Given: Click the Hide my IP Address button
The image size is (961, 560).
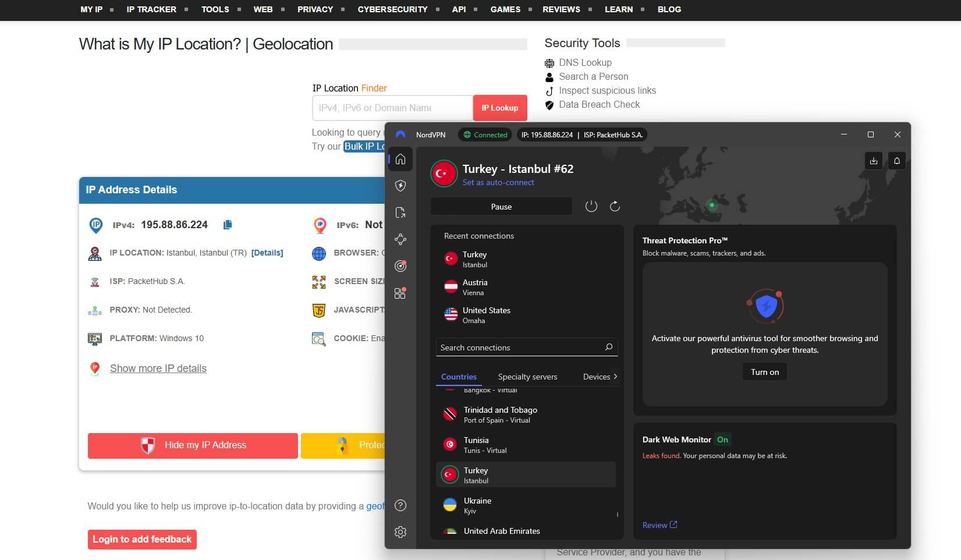Looking at the screenshot, I should 192,445.
